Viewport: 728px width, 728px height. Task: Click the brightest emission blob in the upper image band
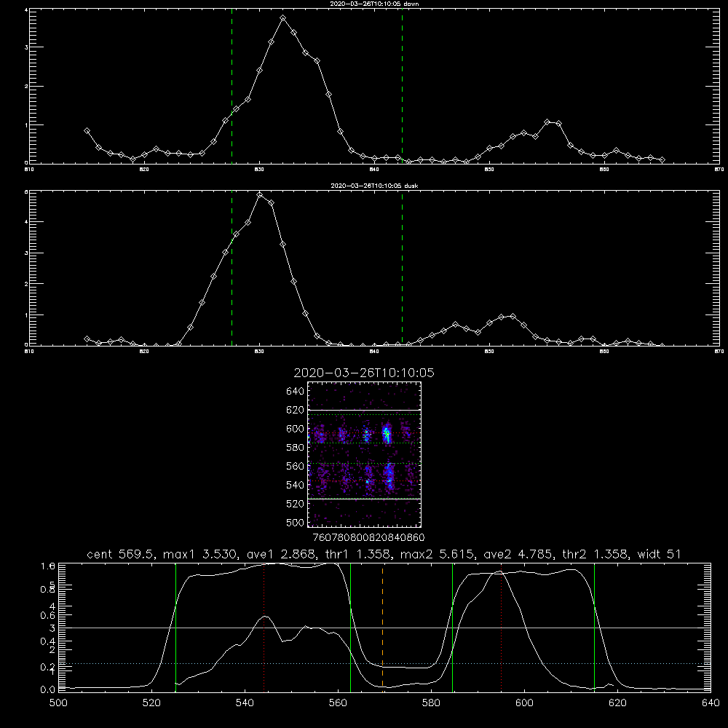pos(387,435)
